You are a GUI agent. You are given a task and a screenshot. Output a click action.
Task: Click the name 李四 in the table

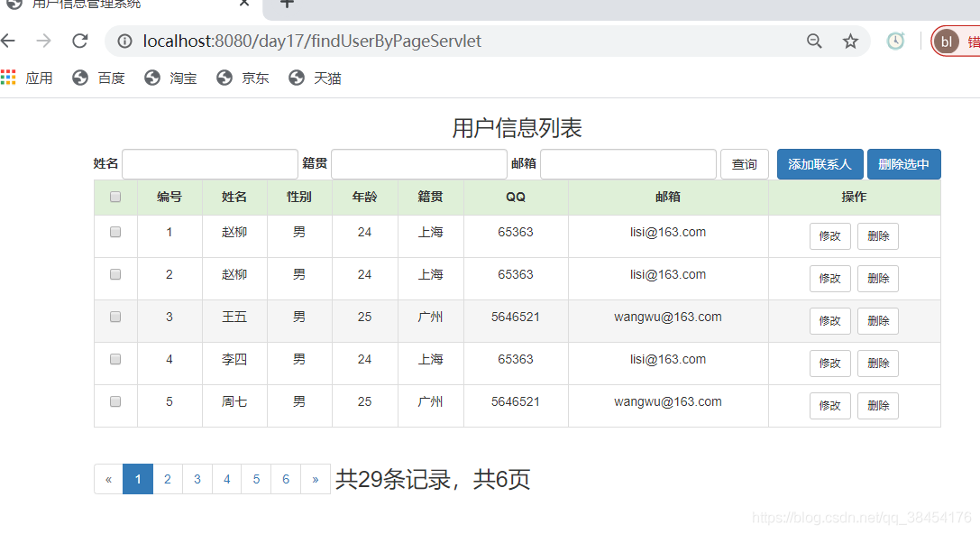[234, 360]
